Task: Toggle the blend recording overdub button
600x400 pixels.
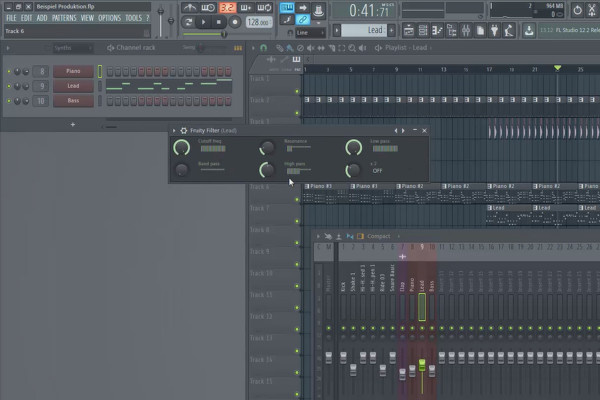Action: [x=246, y=8]
